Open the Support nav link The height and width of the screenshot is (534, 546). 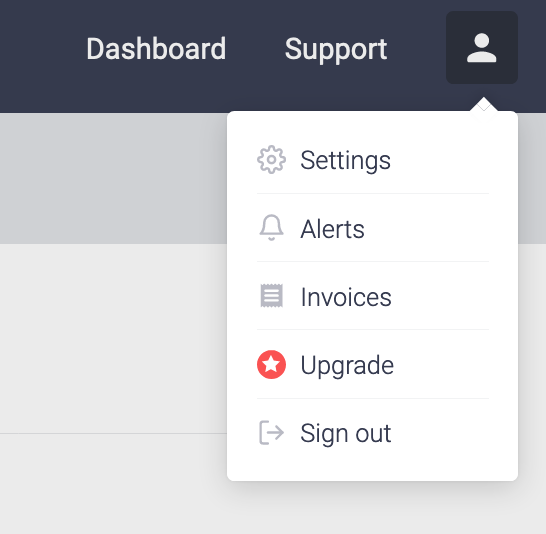coord(336,50)
